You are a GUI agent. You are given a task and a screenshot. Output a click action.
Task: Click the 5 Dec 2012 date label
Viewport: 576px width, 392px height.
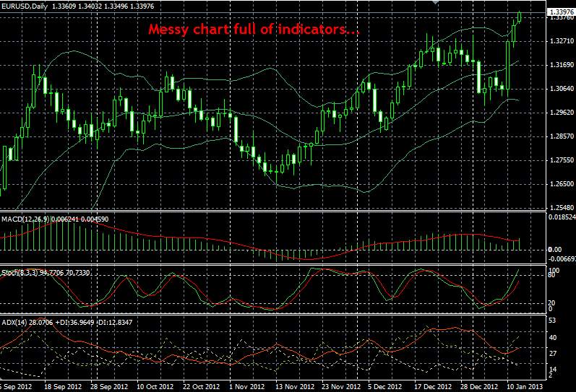tap(385, 387)
